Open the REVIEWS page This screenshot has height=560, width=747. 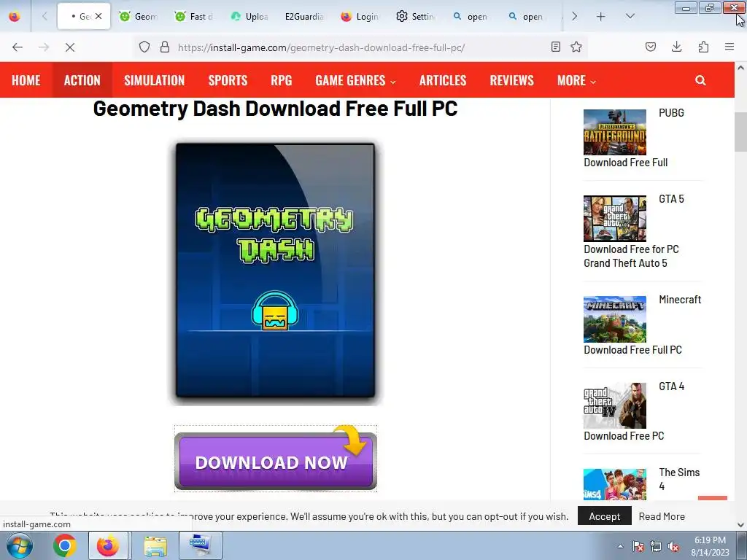click(511, 80)
